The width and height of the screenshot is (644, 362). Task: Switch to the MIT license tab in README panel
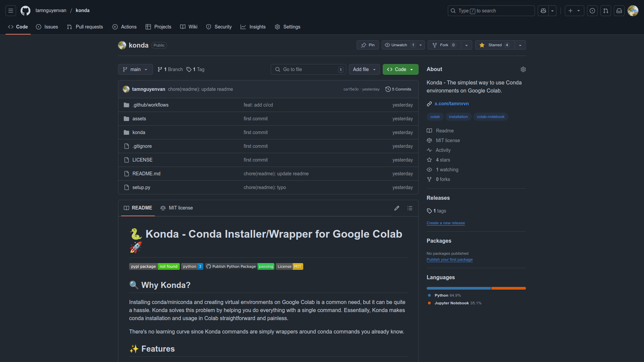tap(177, 208)
